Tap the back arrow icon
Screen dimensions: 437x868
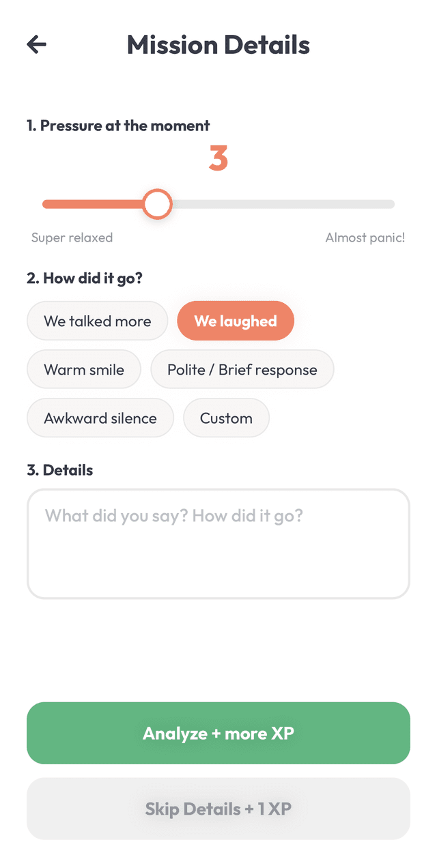(36, 45)
